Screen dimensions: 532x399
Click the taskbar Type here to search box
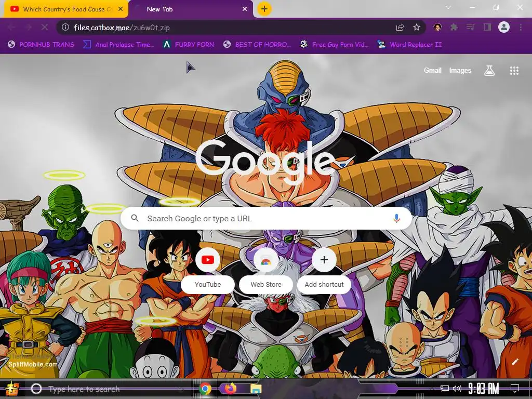point(109,389)
